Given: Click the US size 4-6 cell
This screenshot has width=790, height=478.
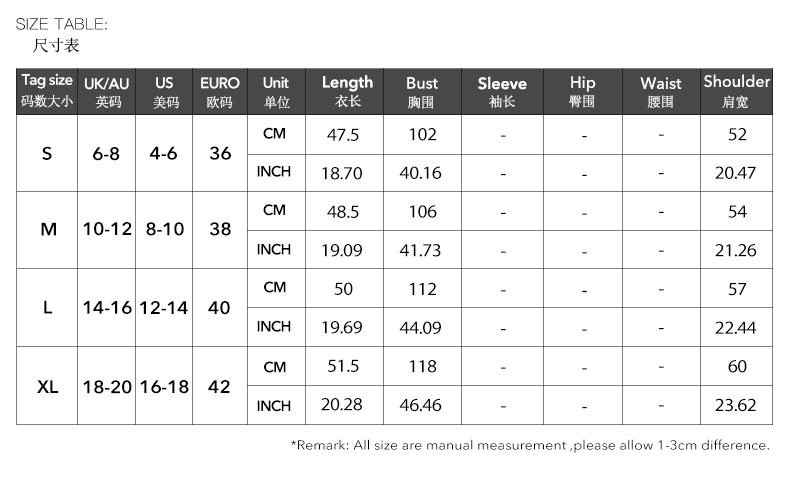Looking at the screenshot, I should (164, 154).
